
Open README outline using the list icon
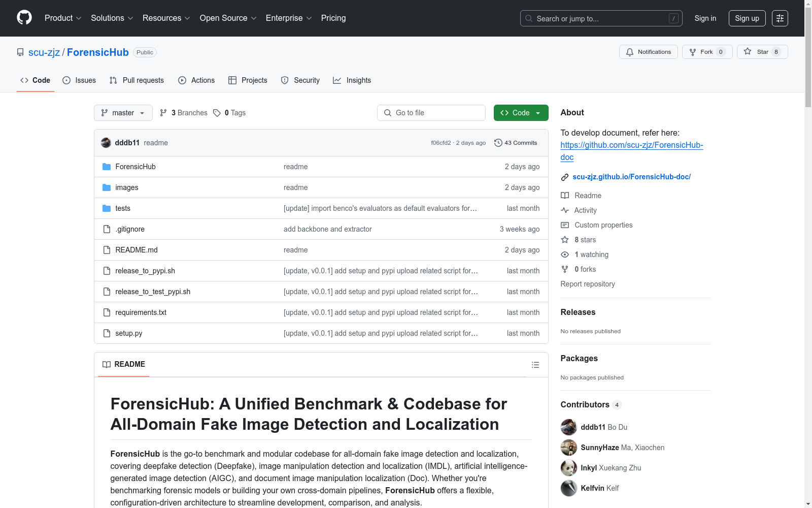coord(535,365)
